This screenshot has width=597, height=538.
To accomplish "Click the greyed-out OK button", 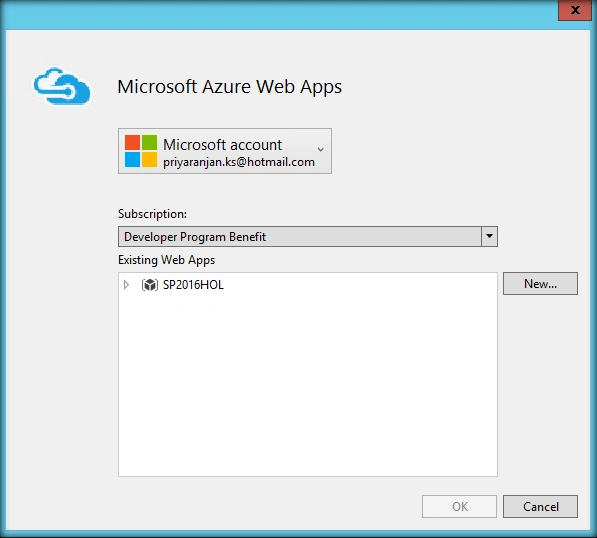I will (459, 506).
